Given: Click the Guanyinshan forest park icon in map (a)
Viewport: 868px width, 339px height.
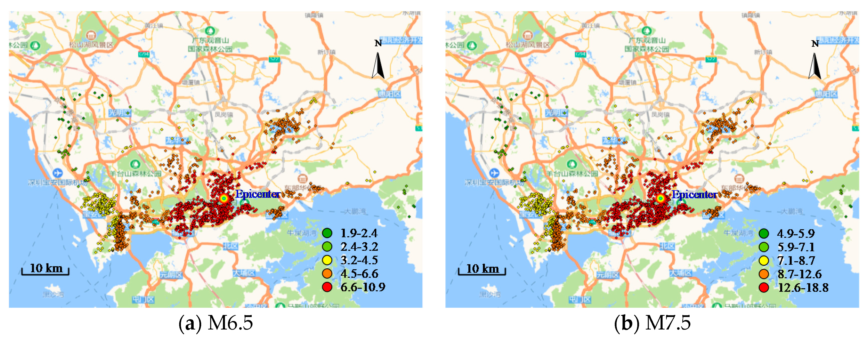Looking at the screenshot, I should pyautogui.click(x=210, y=31).
